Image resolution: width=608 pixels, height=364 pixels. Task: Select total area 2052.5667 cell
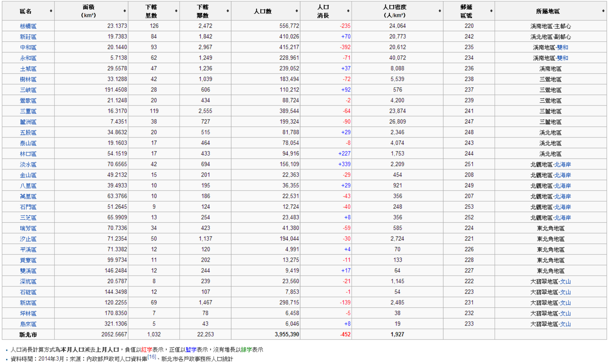click(x=91, y=334)
